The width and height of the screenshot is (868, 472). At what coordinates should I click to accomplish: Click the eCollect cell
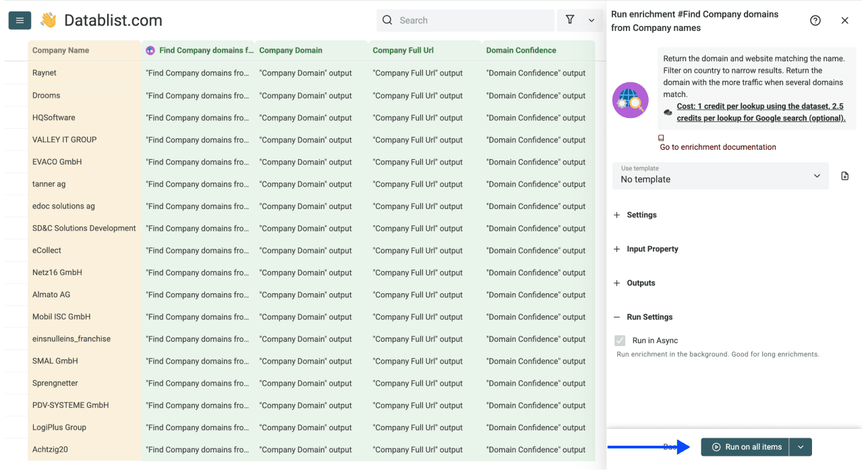click(85, 250)
